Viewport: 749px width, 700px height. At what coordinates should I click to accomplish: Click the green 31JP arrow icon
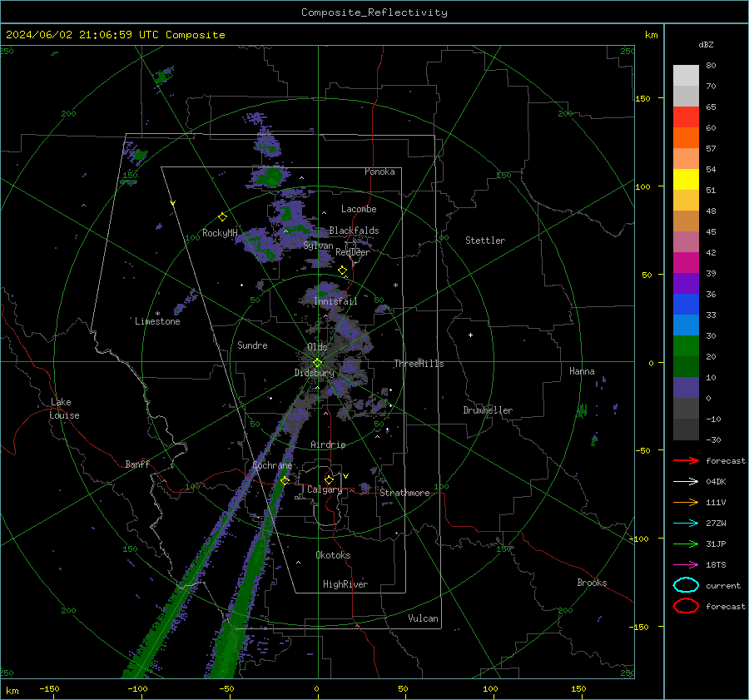(x=686, y=544)
